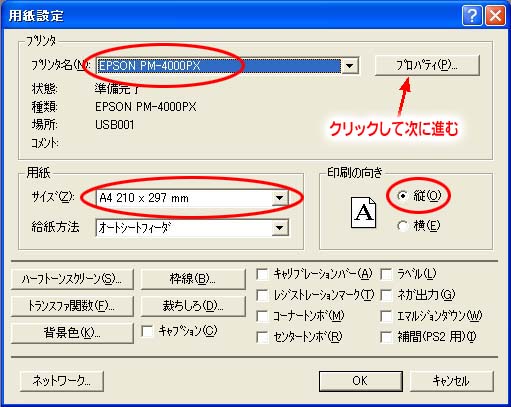Image resolution: width=511 pixels, height=407 pixels.
Task: Open ハーフトーンスクリーン(S) halftone settings
Action: 72,279
